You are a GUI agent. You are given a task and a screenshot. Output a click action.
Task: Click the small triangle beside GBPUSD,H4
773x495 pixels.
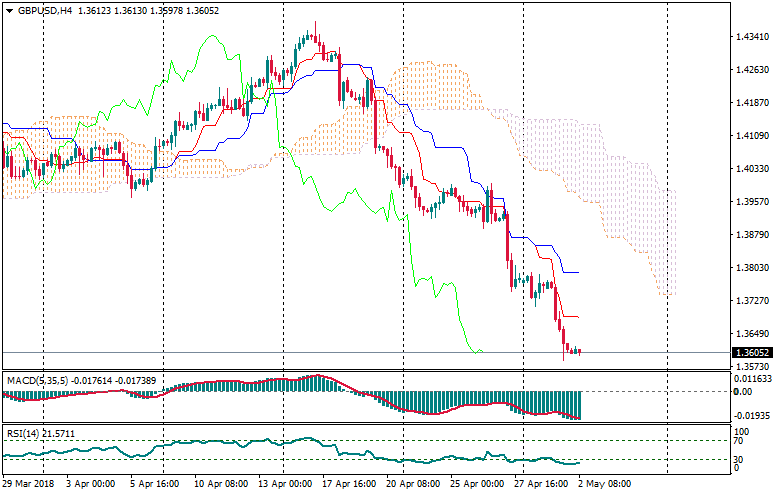coord(10,11)
